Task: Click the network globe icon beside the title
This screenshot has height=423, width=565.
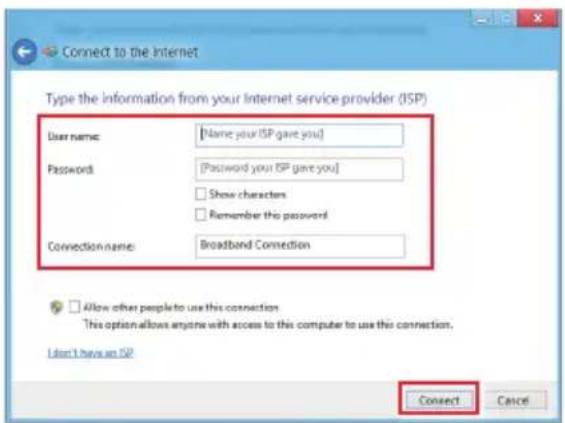Action: pos(50,52)
